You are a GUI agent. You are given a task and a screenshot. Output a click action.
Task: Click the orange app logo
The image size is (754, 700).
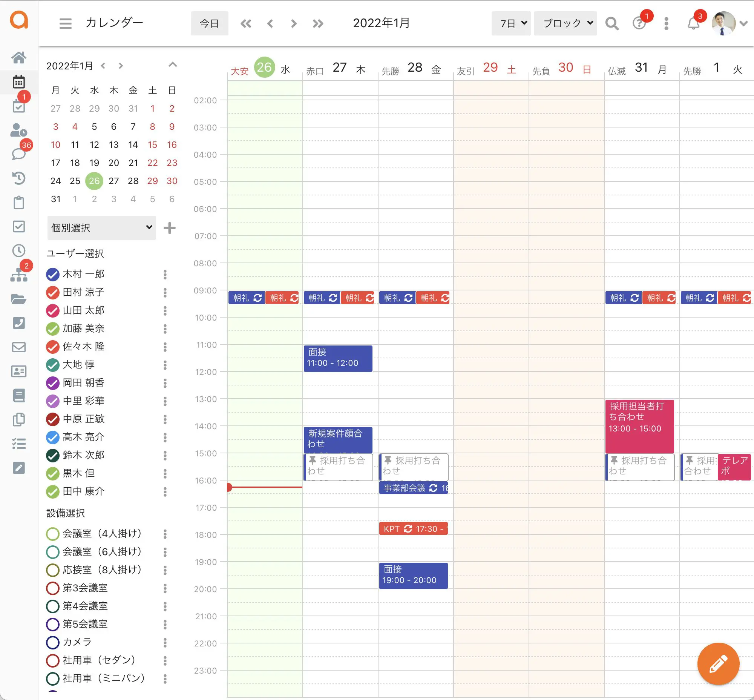click(19, 20)
